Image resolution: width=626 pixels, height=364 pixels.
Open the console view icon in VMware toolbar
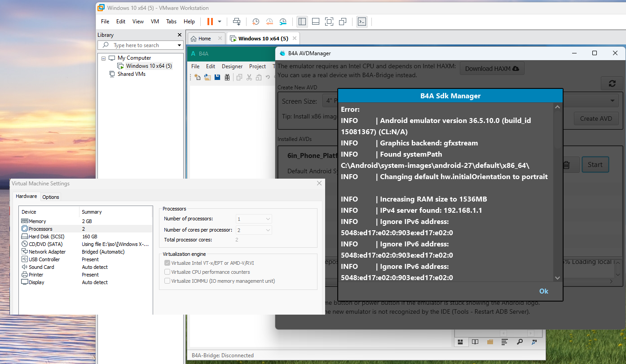tap(362, 22)
